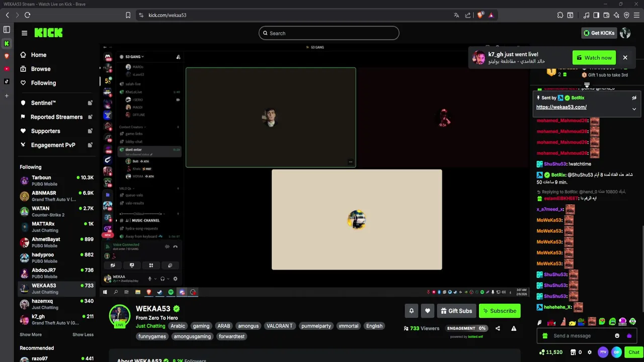Viewport: 644px width, 362px height.
Task: Open Brave main menu button
Action: click(x=636, y=15)
